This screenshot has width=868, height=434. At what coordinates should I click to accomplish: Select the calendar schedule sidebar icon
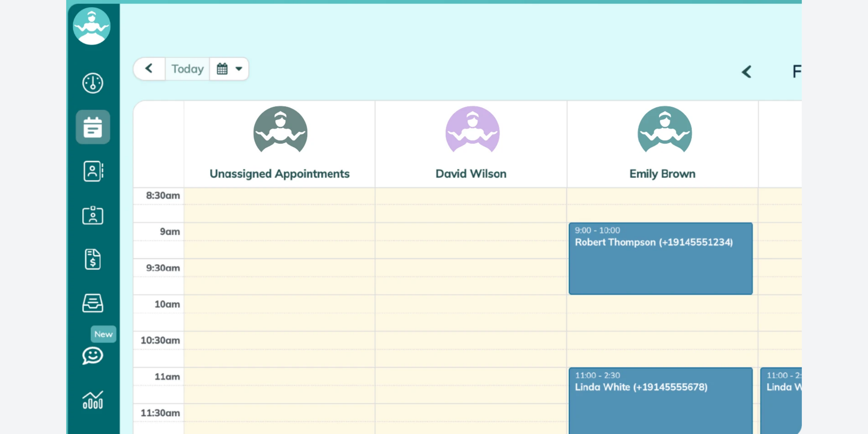(x=92, y=127)
